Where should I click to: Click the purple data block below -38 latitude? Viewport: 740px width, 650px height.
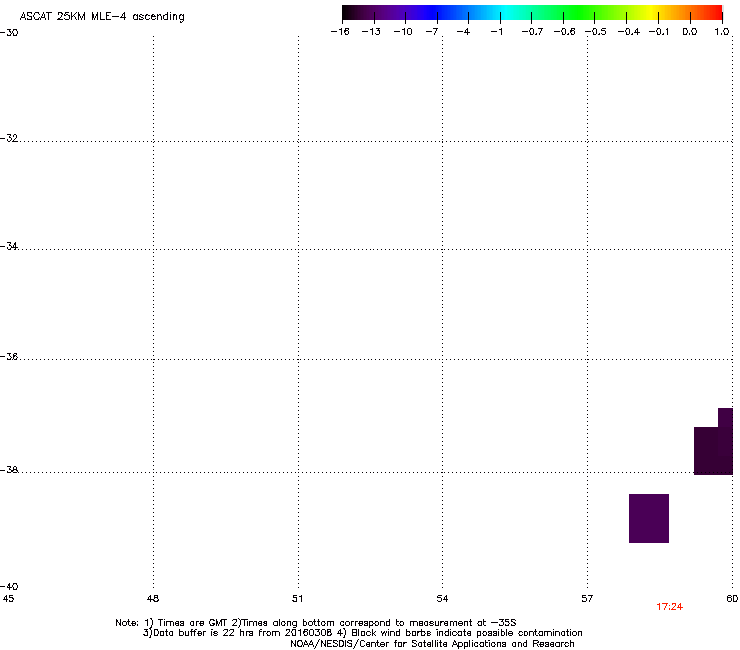pyautogui.click(x=649, y=518)
